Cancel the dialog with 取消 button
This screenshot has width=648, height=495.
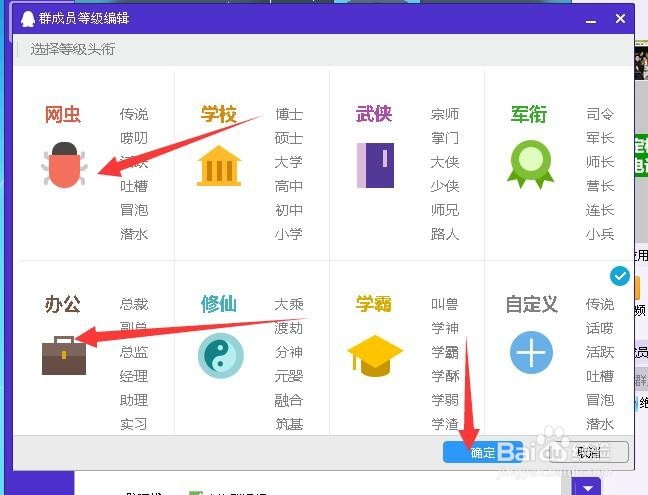click(x=589, y=452)
